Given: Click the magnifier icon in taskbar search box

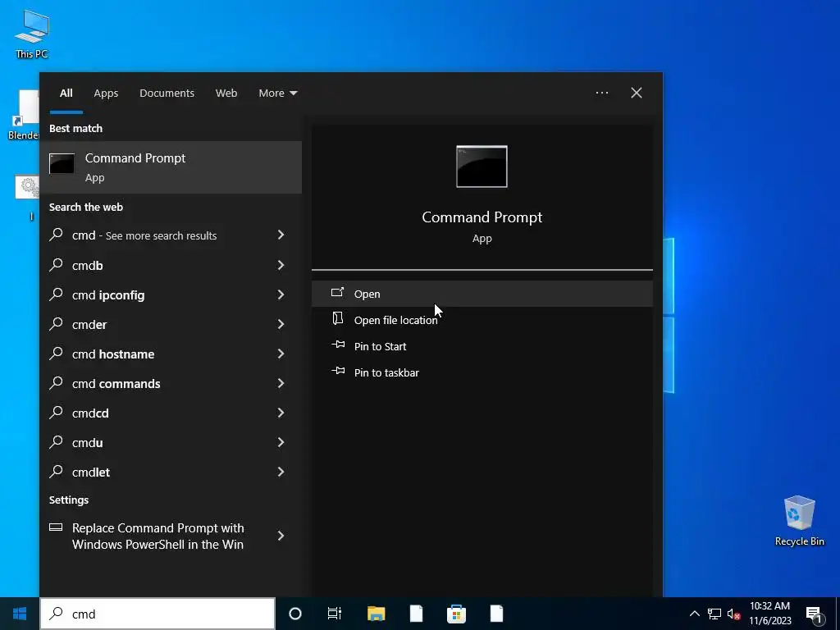Looking at the screenshot, I should [x=57, y=613].
